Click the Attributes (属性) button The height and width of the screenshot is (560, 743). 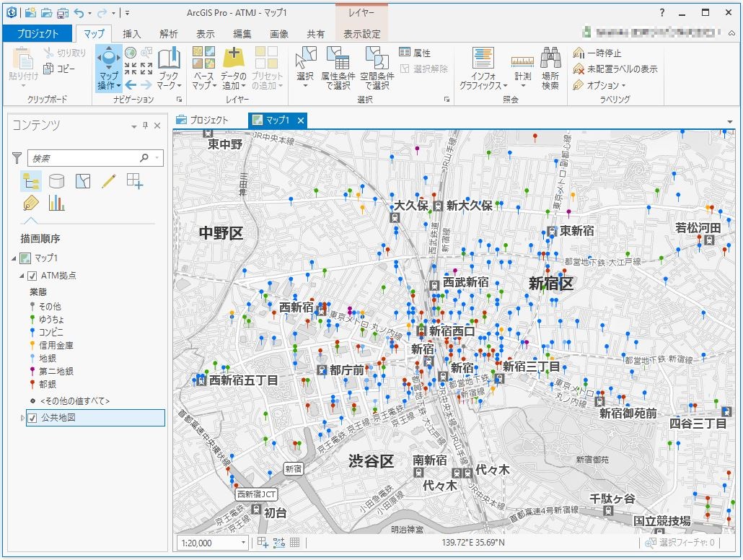(415, 53)
